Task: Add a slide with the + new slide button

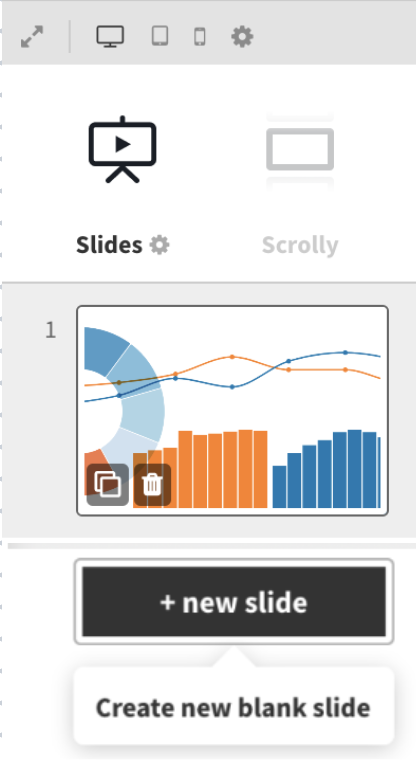Action: 234,602
